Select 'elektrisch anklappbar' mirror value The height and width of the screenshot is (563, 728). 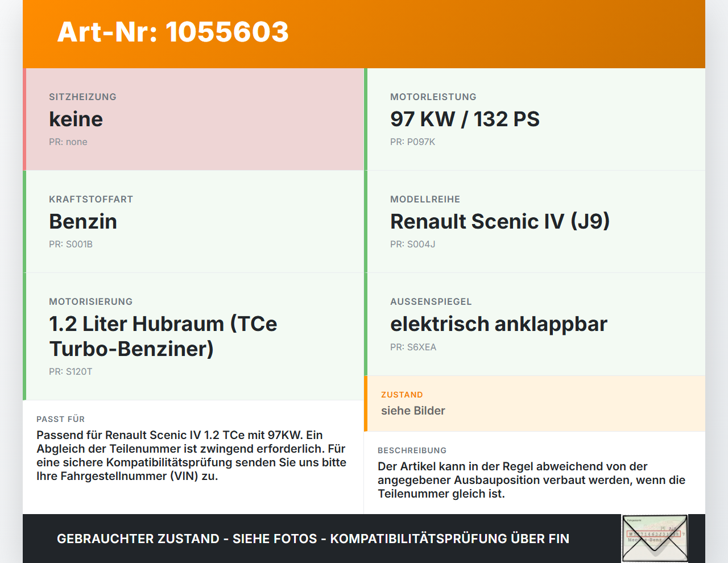point(499,324)
